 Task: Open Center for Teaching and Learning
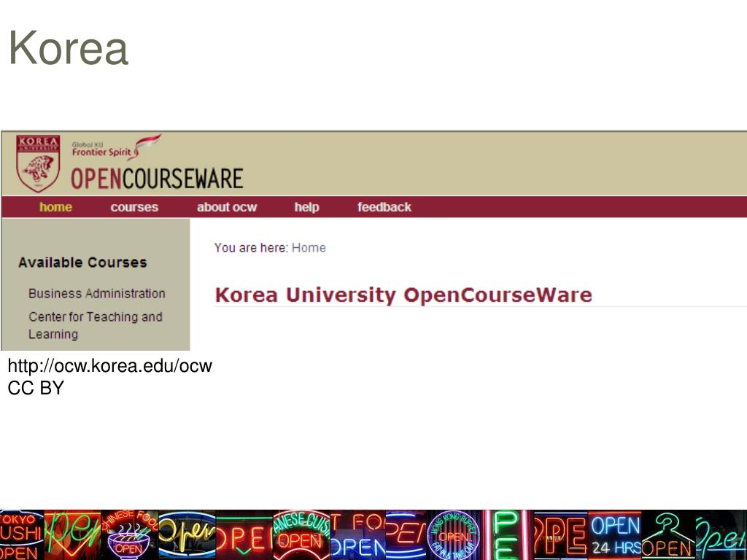96,325
